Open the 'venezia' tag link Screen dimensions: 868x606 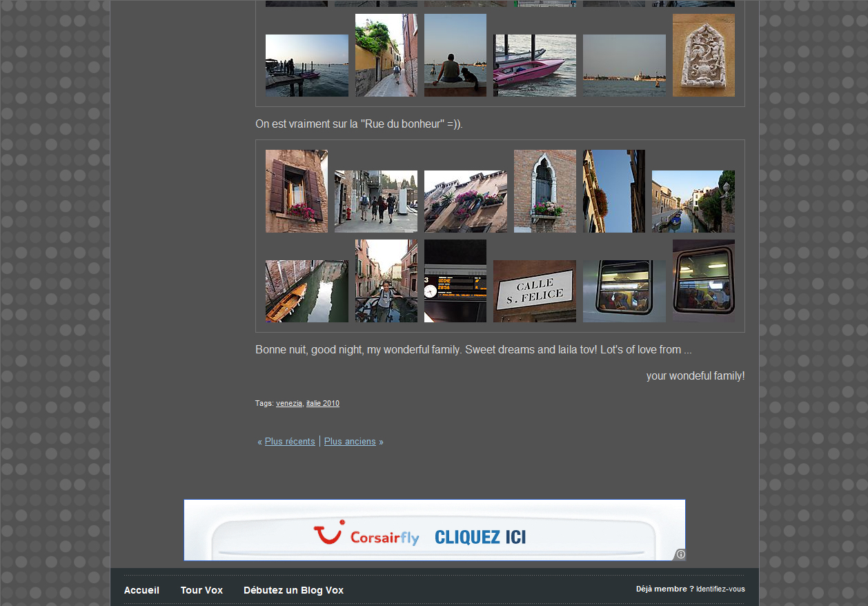[289, 403]
